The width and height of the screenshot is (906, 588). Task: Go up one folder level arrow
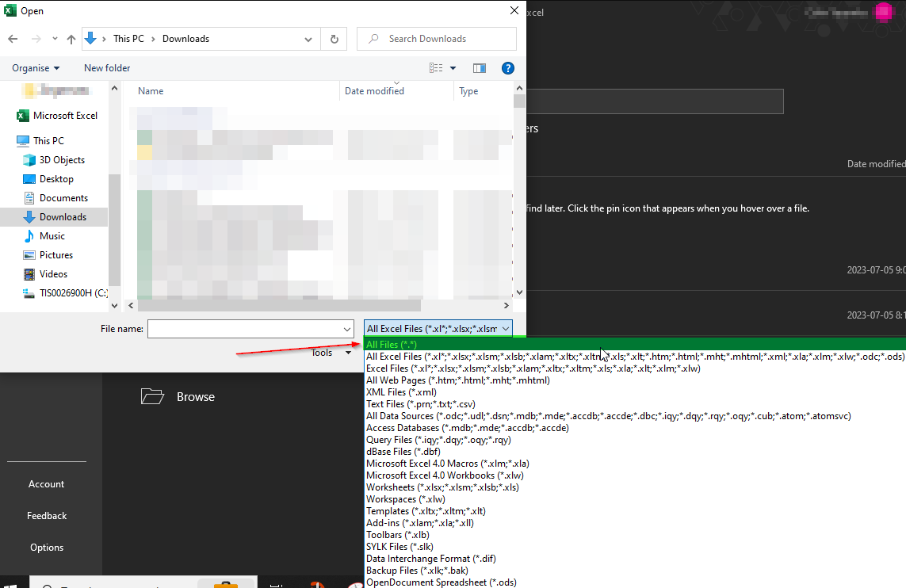tap(71, 39)
